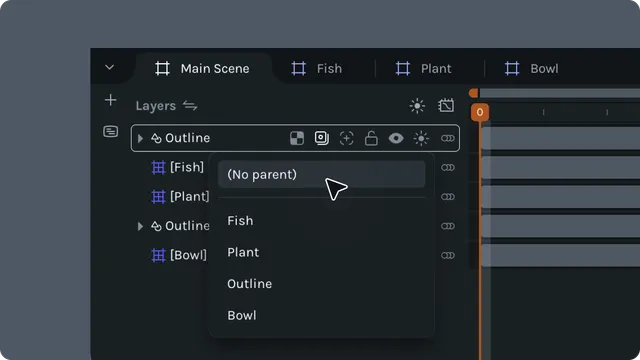
Task: Click the calendar-like icon in Layers header
Action: coord(446,105)
